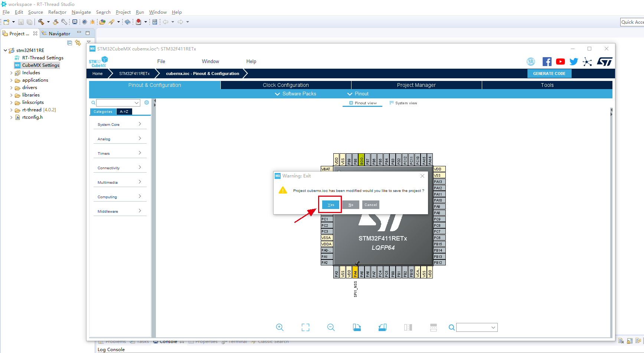
Task: Open ST Twitter page icon
Action: (x=574, y=62)
